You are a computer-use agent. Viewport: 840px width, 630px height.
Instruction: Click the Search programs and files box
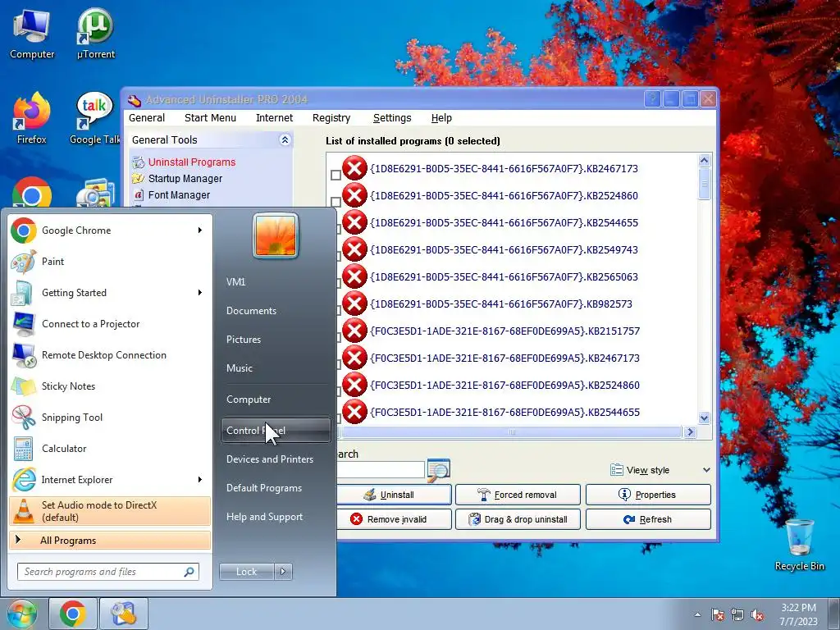pos(108,572)
